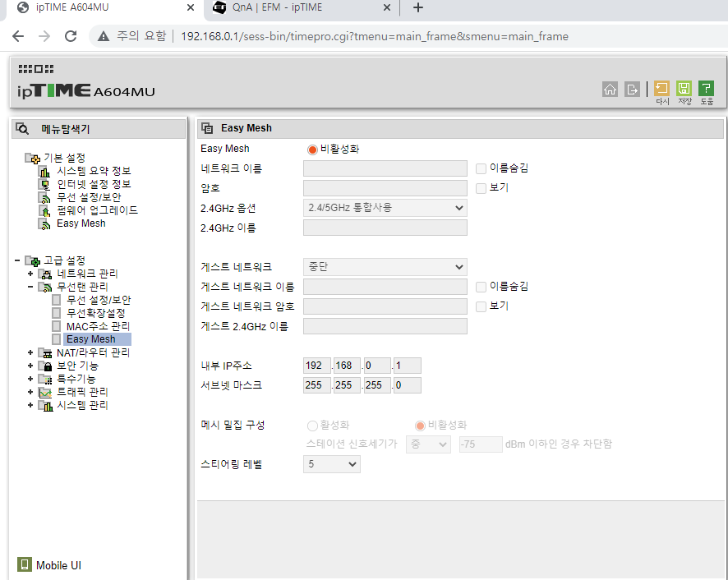Click the browser address bar URL
The height and width of the screenshot is (580, 728).
point(374,36)
